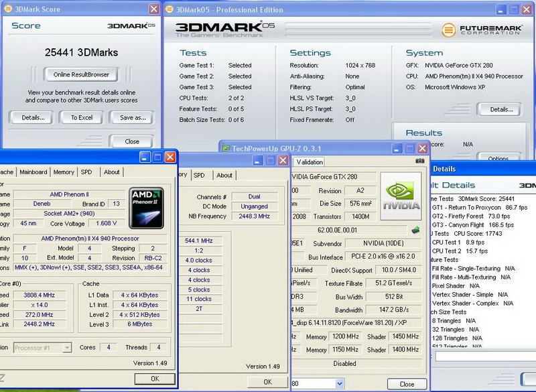Click the core speed value 3808.4 MHz
Viewport: 536px width, 392px height.
pyautogui.click(x=40, y=295)
